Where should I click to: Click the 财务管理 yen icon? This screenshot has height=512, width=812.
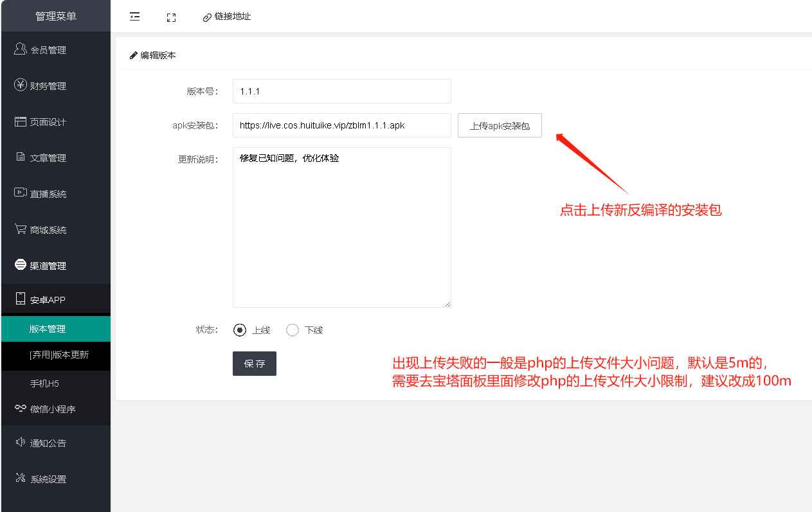(20, 85)
